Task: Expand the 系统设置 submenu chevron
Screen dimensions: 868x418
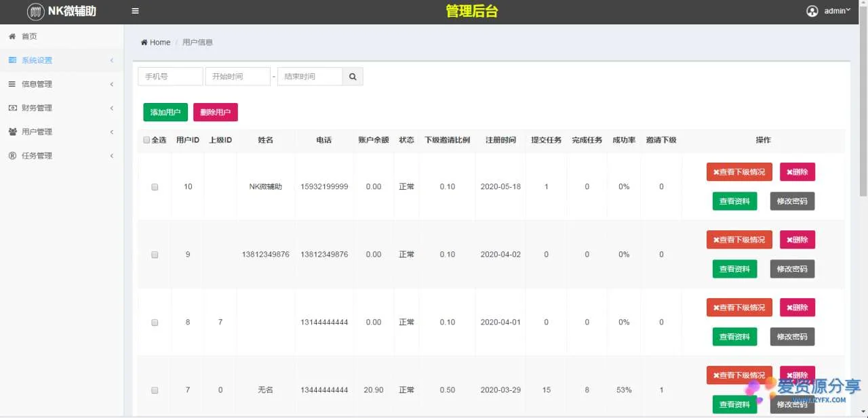Action: click(111, 60)
